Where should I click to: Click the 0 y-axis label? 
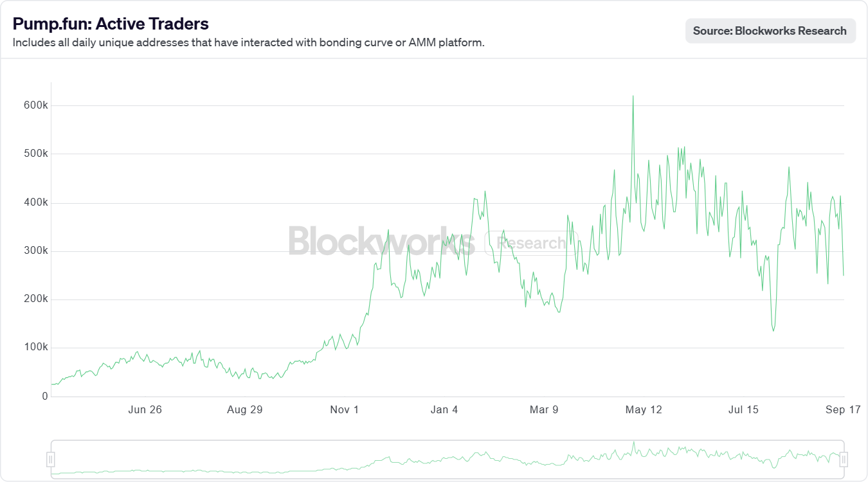click(x=45, y=397)
